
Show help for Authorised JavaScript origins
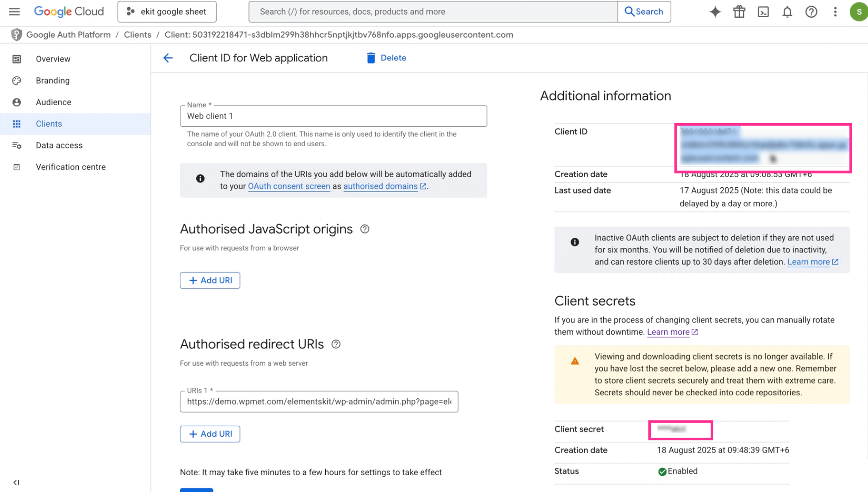tap(365, 229)
